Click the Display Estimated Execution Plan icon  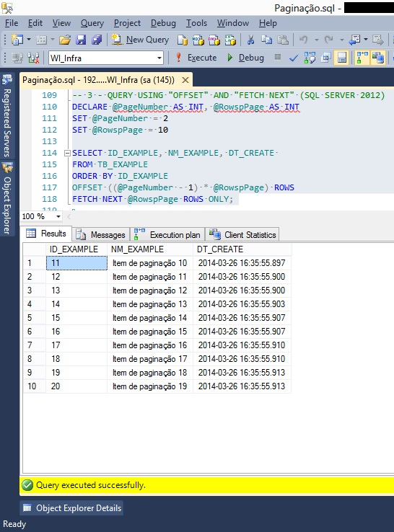[310, 58]
